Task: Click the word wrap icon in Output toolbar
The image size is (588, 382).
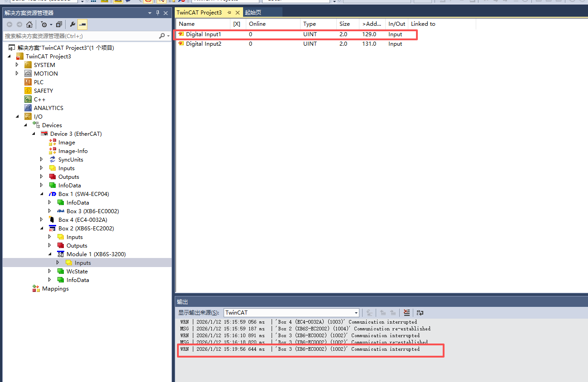Action: [420, 313]
